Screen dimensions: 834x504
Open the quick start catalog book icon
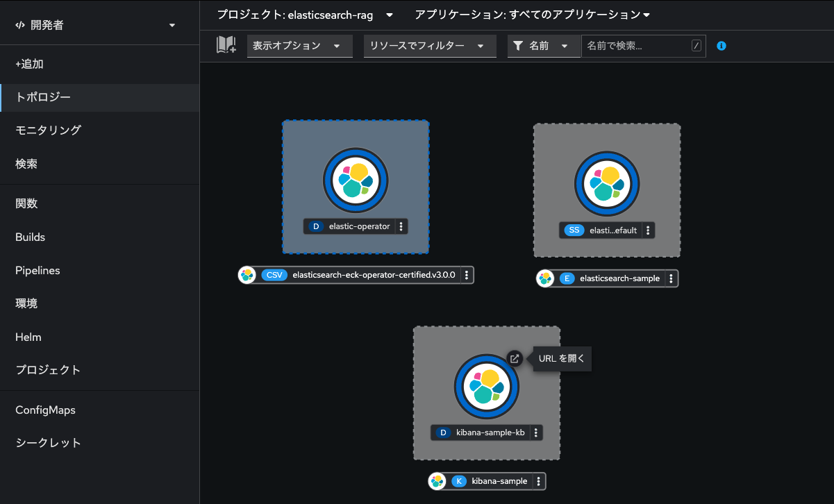(x=226, y=46)
